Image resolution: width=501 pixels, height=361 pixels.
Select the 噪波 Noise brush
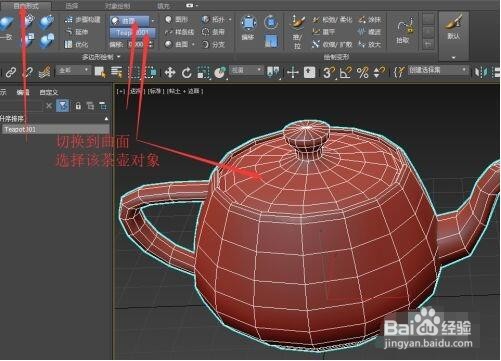coord(369,32)
